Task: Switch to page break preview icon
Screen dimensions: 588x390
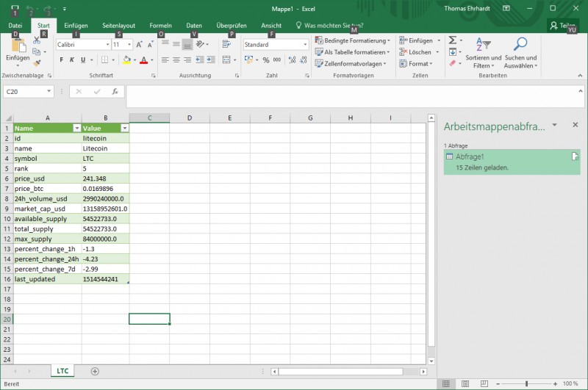Action: click(x=484, y=383)
